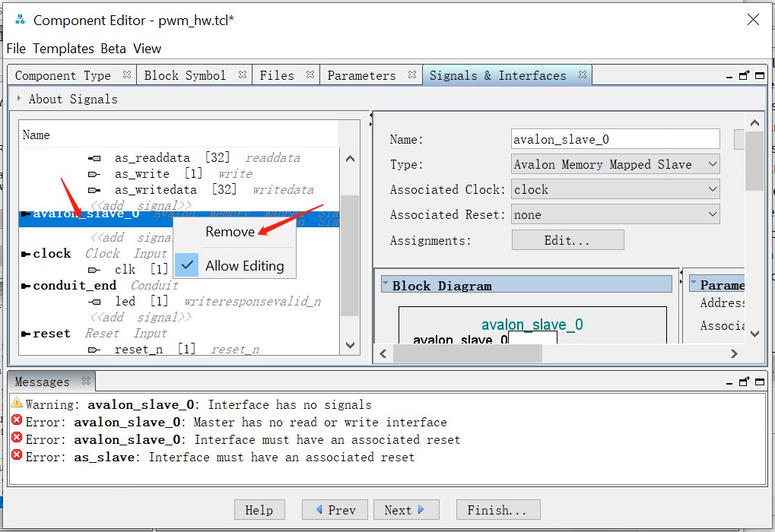The image size is (775, 532).
Task: Click the input arrow icon beside as_write
Action: pos(95,173)
